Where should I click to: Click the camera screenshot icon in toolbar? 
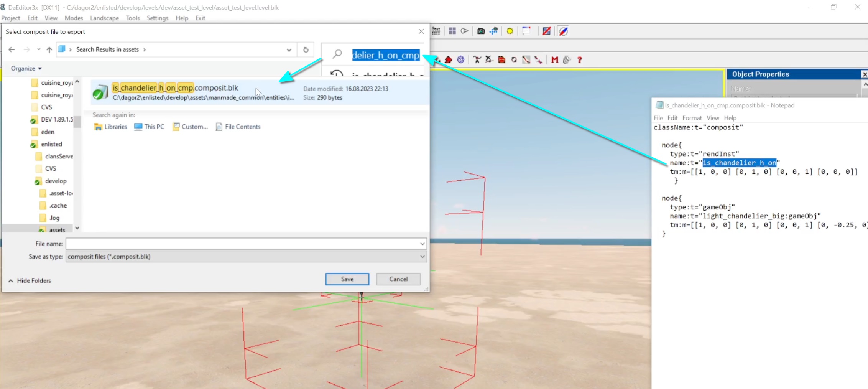coord(481,31)
